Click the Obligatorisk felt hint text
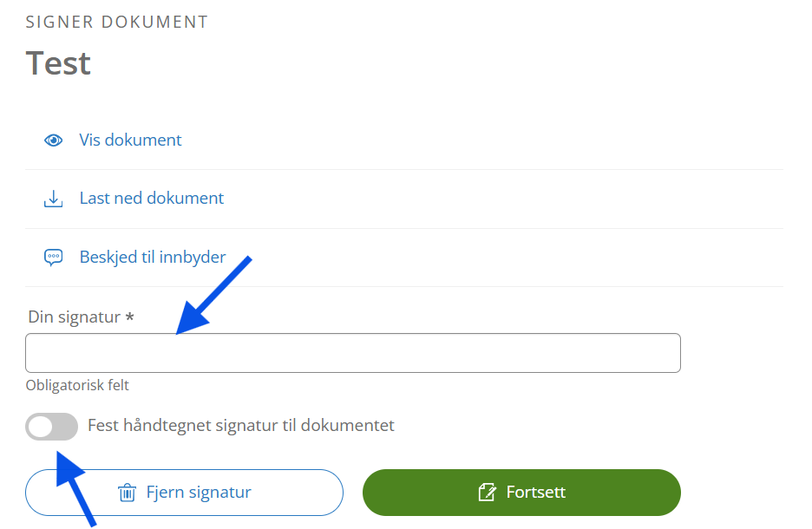Viewport: 812px width, 529px height. pos(77,385)
